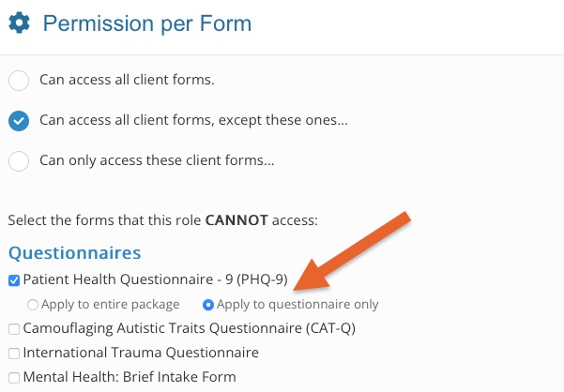Click the 'Mental Health: Brief Intake Form' label text
Image resolution: width=564 pixels, height=392 pixels.
tap(130, 377)
